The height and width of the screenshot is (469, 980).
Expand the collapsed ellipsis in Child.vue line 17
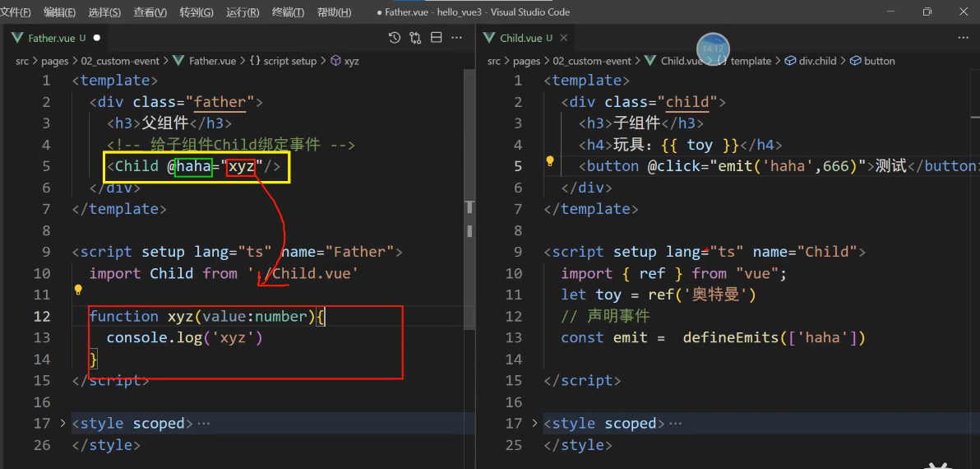676,424
